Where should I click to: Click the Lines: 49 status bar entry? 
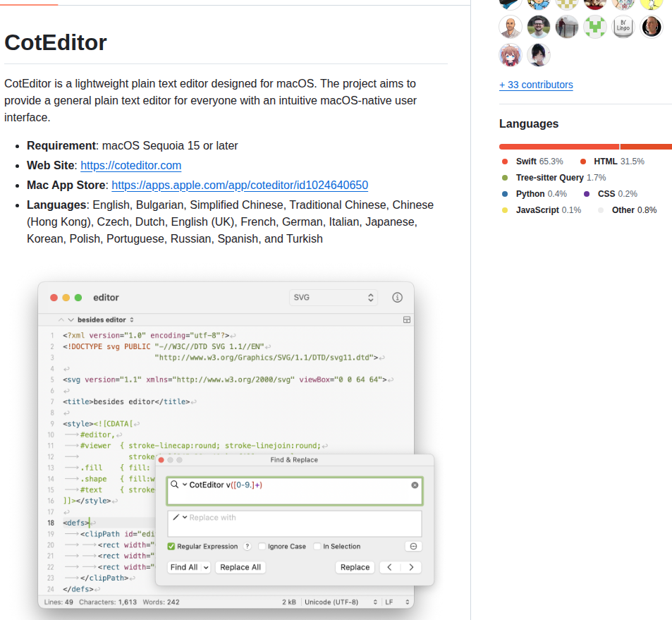(59, 602)
